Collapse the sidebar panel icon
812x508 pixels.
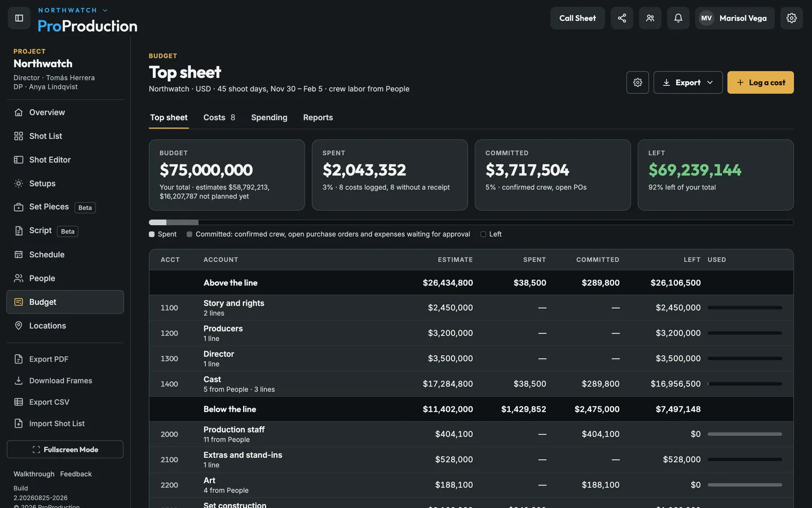pos(19,18)
